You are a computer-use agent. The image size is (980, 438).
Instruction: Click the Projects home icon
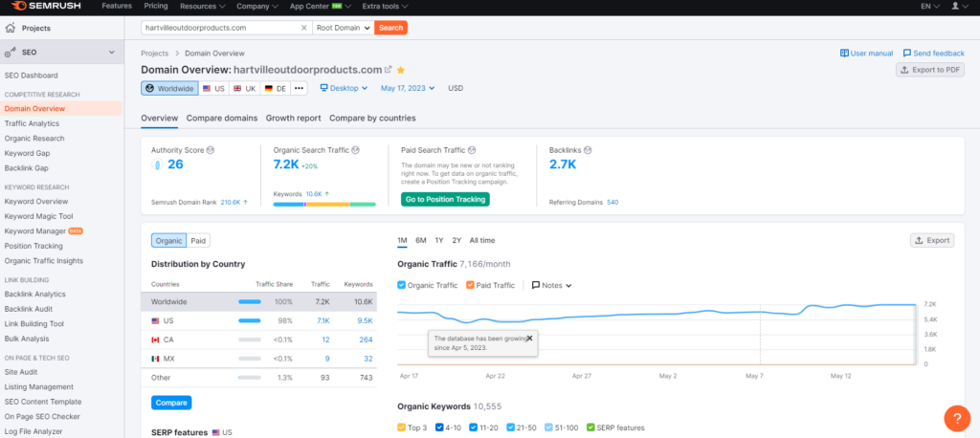[x=10, y=28]
